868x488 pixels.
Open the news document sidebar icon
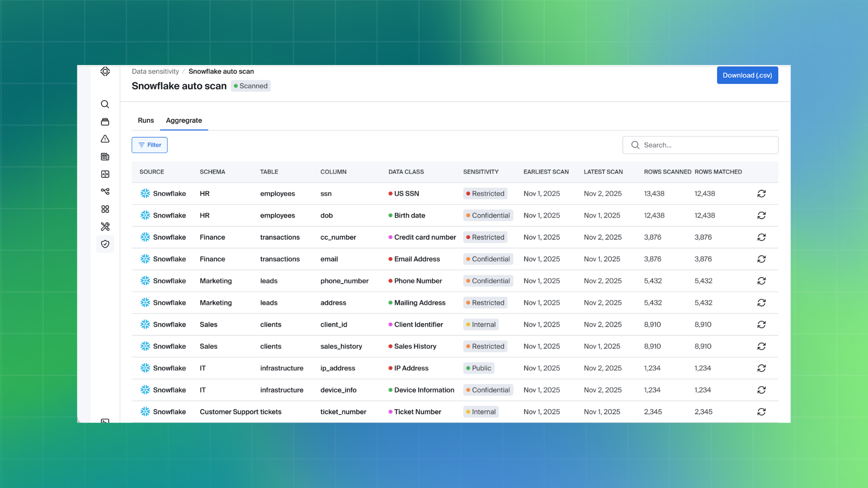click(x=105, y=157)
